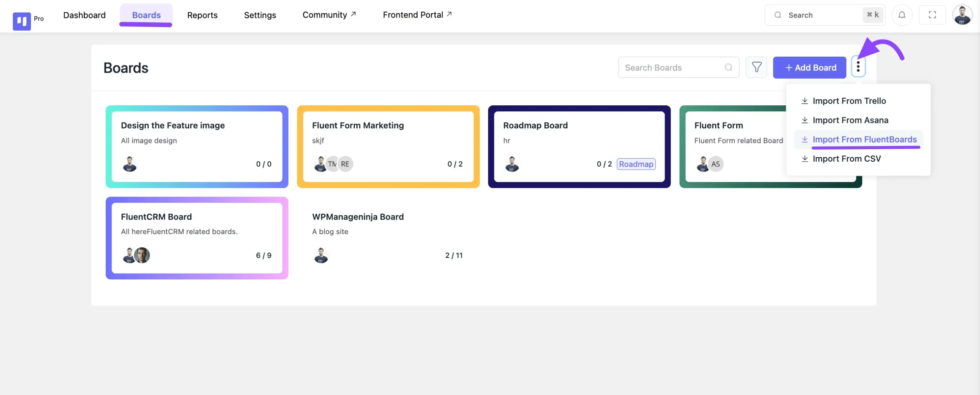The height and width of the screenshot is (395, 980).
Task: Click the 2 / 11 task count
Action: pos(454,255)
